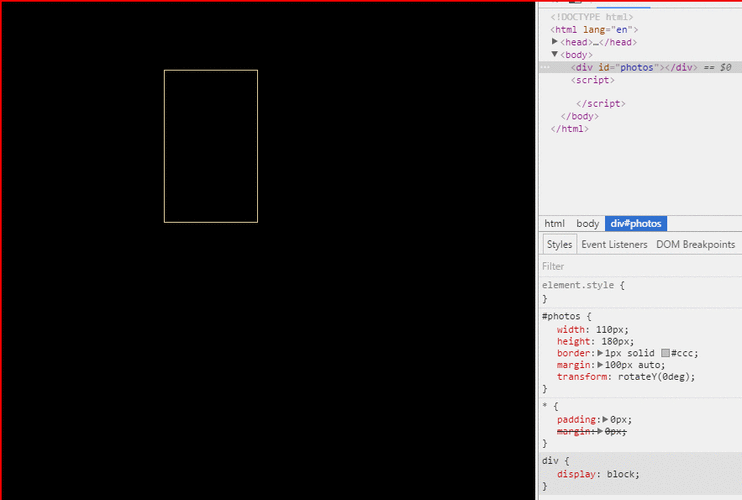Image resolution: width=742 pixels, height=500 pixels.
Task: Select the opening script tag in DOM tree
Action: 592,79
